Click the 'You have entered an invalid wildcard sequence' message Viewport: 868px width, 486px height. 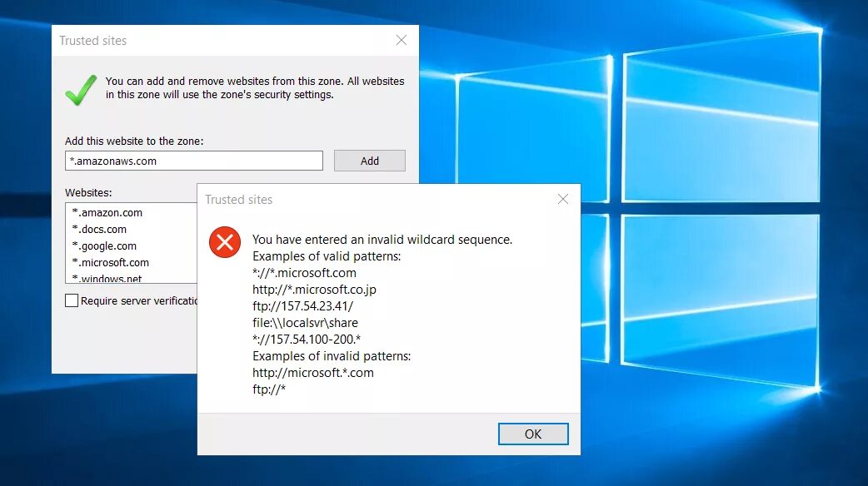click(x=382, y=240)
